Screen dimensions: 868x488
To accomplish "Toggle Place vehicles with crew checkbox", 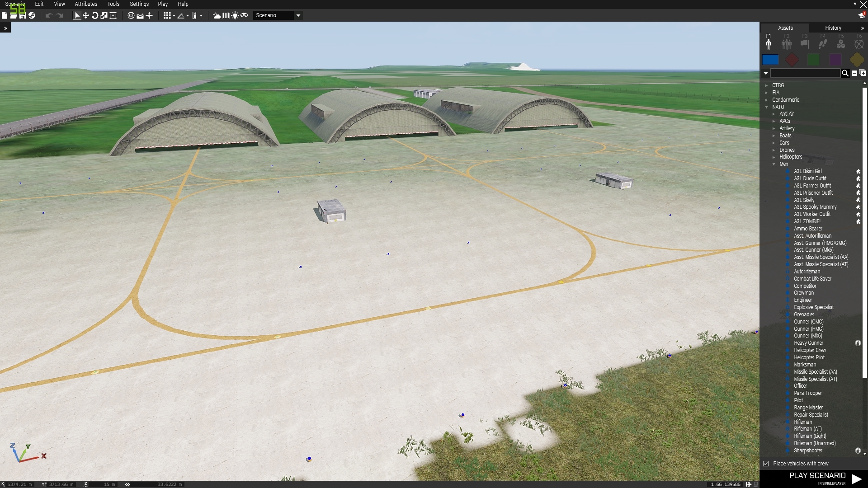I will pos(766,464).
